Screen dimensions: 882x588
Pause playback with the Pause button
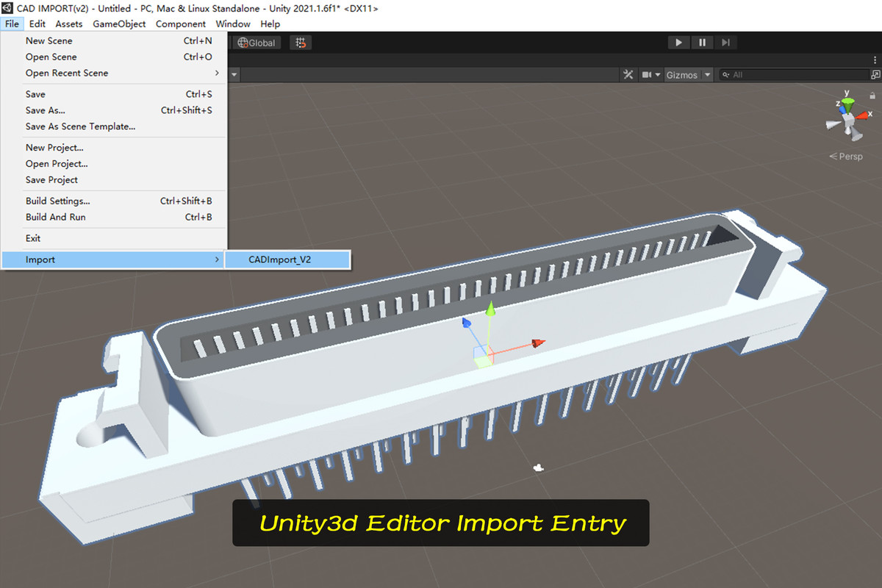702,43
